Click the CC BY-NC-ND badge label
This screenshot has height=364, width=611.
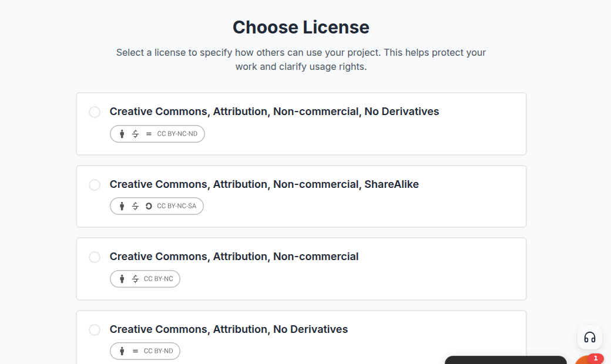177,134
